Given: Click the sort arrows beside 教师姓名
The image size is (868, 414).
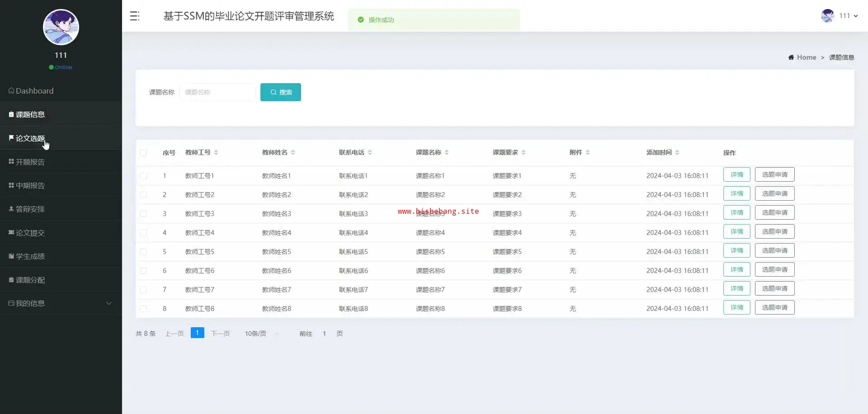Looking at the screenshot, I should click(293, 153).
